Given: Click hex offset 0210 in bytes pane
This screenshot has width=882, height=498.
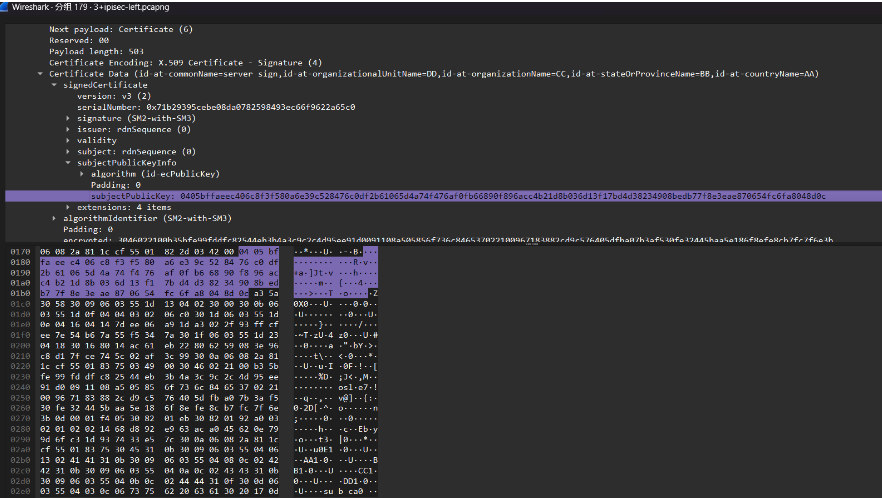Looking at the screenshot, I should pyautogui.click(x=21, y=356).
